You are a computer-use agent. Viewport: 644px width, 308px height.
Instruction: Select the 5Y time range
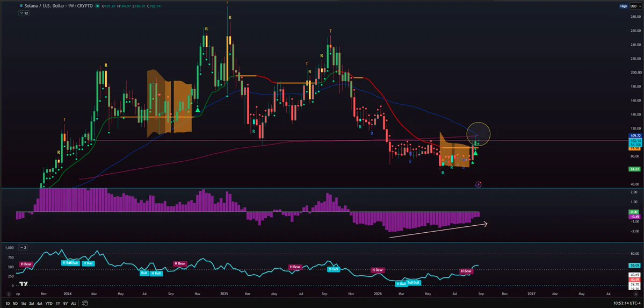(x=66, y=304)
